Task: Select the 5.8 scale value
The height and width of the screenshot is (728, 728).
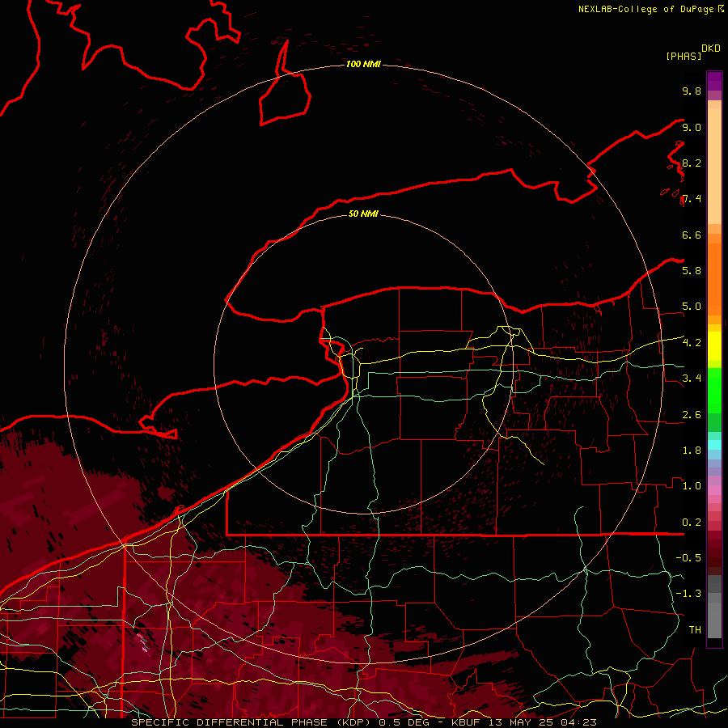Action: (x=692, y=270)
